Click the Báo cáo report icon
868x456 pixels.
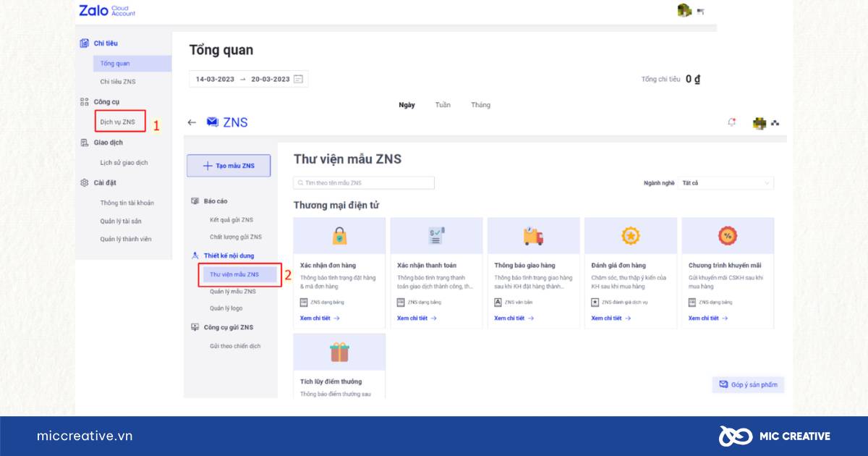pyautogui.click(x=195, y=201)
